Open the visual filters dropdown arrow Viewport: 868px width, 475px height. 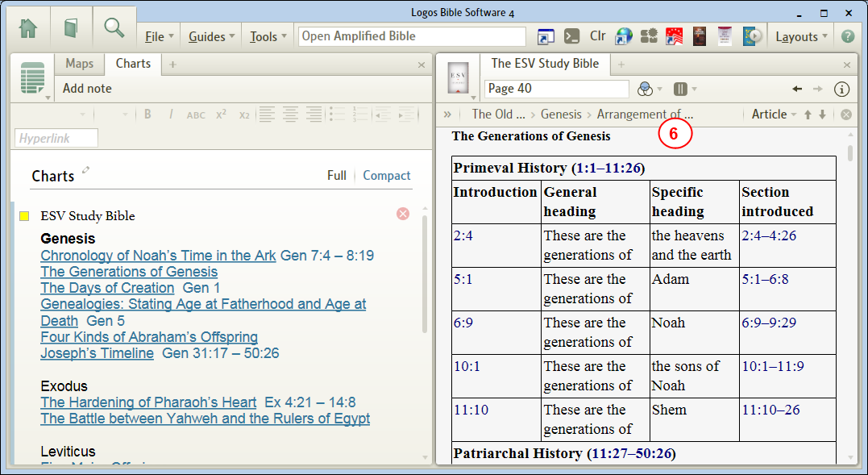coord(659,90)
